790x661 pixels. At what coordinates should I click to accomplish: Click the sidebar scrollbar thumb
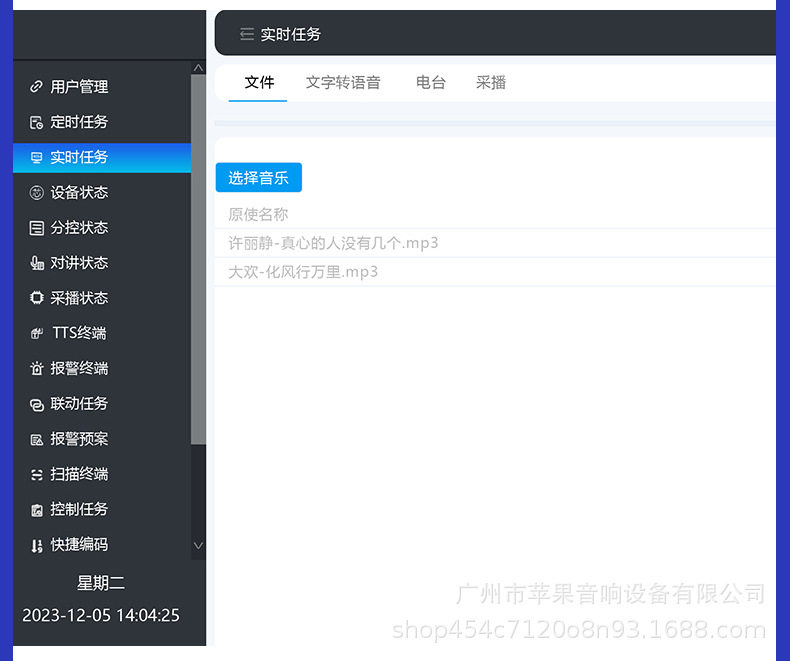point(199,259)
